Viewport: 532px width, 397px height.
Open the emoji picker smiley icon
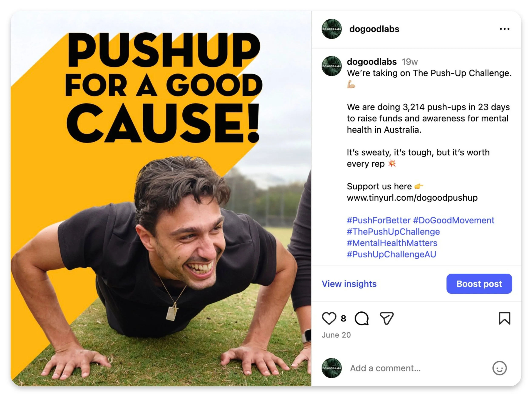(x=499, y=368)
